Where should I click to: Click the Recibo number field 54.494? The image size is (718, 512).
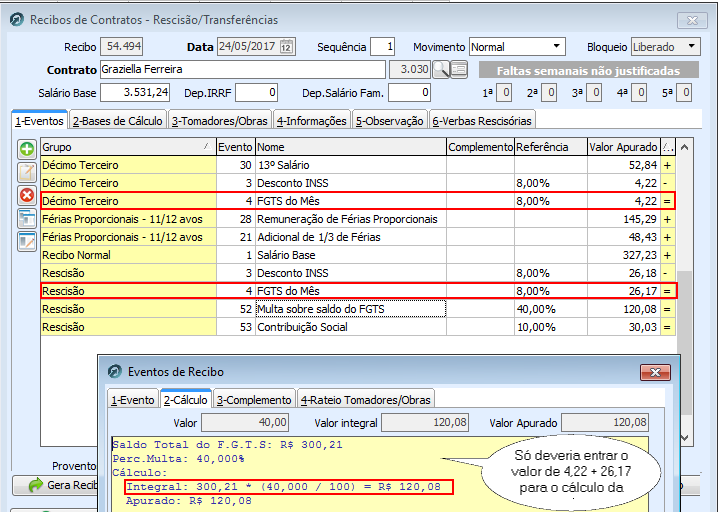click(122, 46)
